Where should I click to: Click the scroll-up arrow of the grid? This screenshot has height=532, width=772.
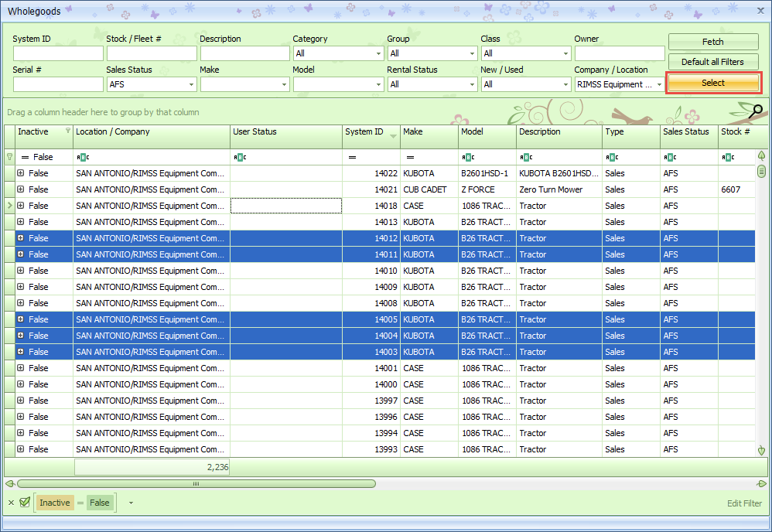761,155
